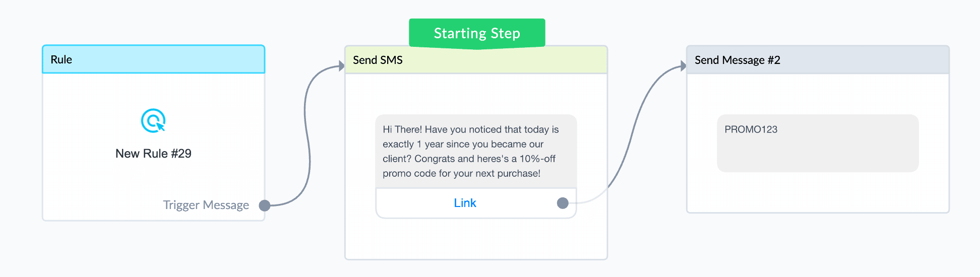Edit the PROMO123 message bubble
Image resolution: width=980 pixels, height=277 pixels.
point(818,143)
